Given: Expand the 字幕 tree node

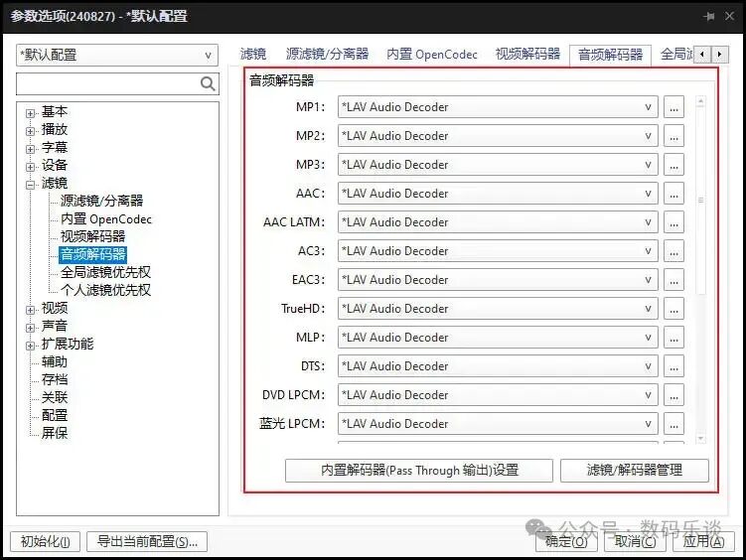Looking at the screenshot, I should 31,149.
